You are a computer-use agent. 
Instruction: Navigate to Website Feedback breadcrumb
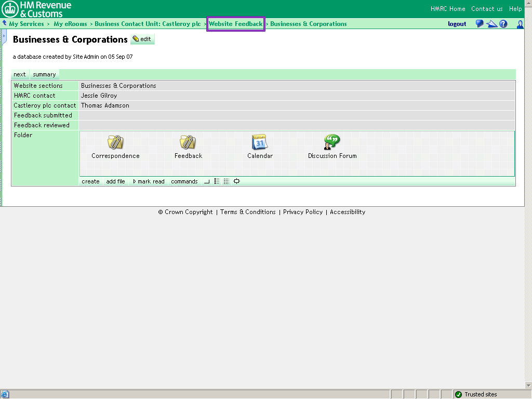click(236, 24)
